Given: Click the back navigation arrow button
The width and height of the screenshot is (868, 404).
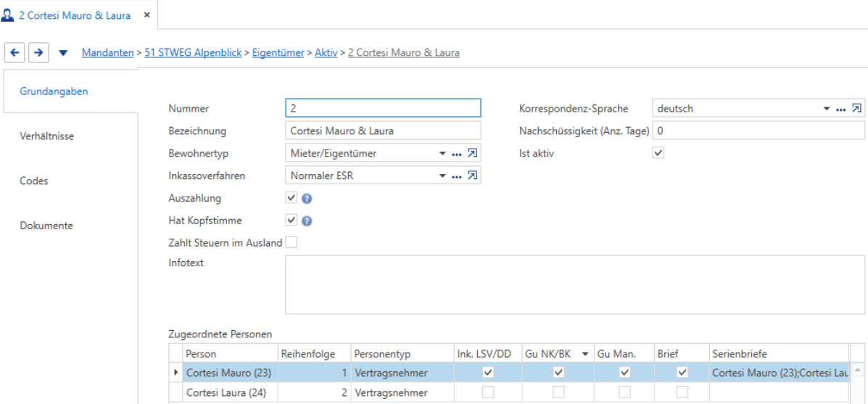Looking at the screenshot, I should [x=15, y=52].
